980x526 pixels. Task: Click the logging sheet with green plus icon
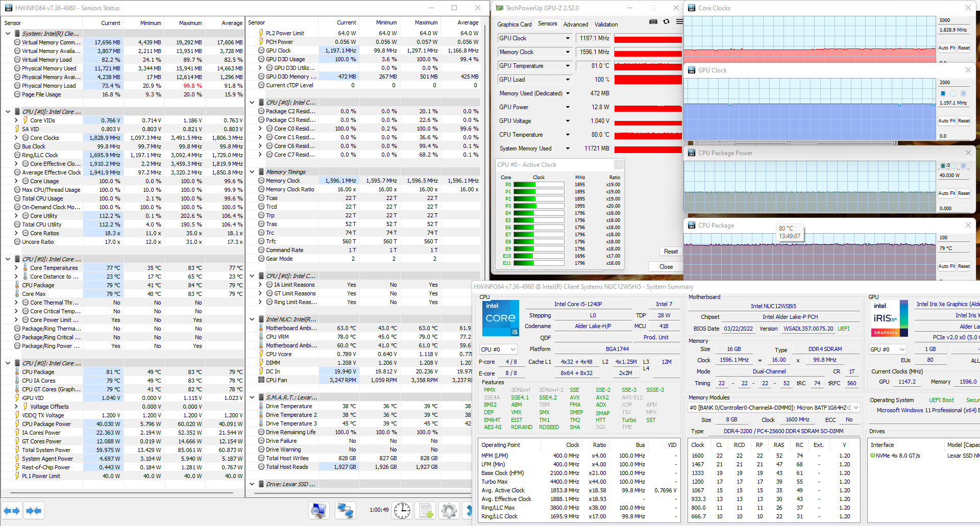click(x=426, y=511)
